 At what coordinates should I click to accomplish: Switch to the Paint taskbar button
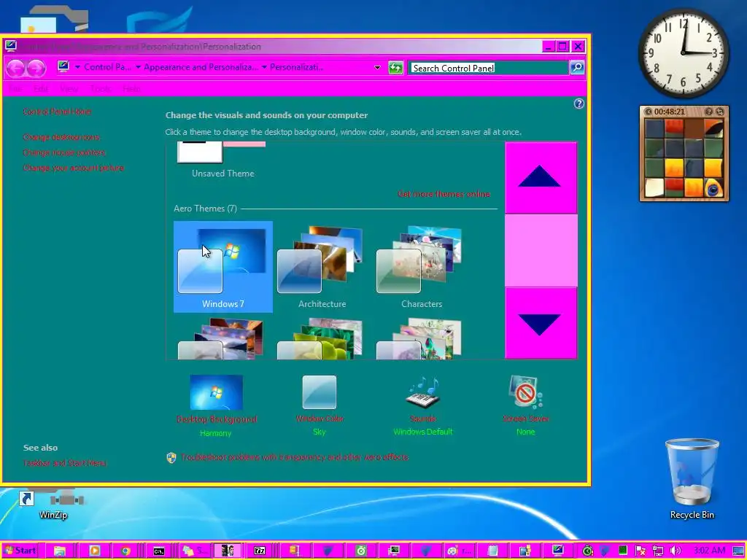457,551
